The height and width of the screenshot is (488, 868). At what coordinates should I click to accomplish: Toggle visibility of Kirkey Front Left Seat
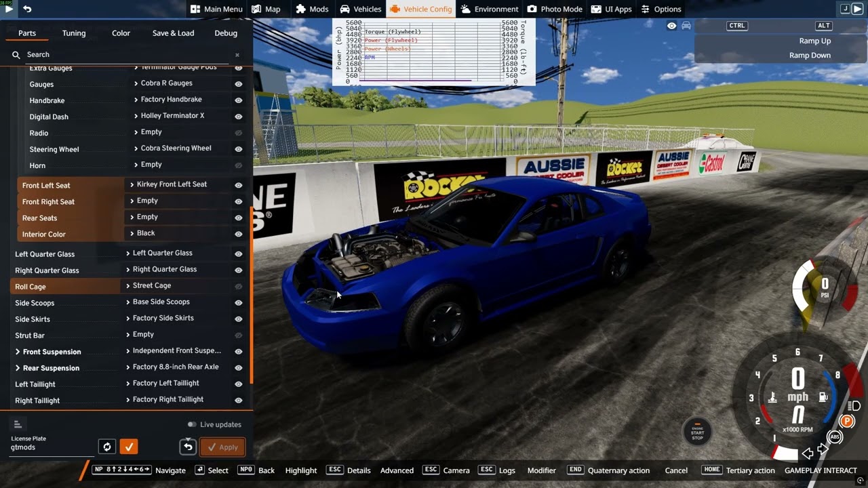pyautogui.click(x=239, y=185)
